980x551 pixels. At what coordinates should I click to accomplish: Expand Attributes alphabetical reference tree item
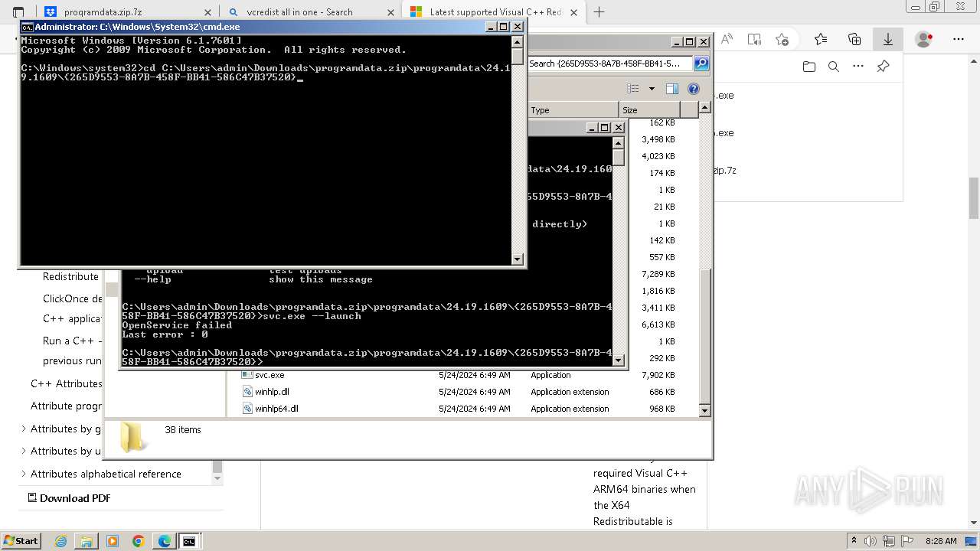coord(24,474)
